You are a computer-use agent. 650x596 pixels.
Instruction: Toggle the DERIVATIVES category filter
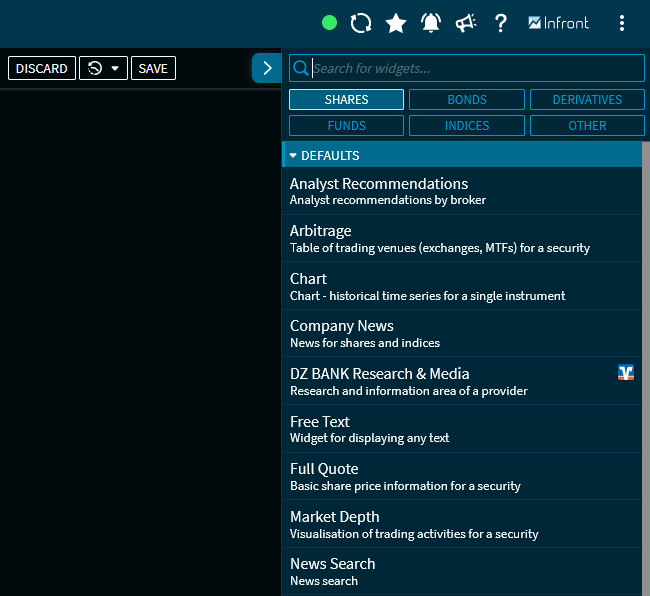pos(587,100)
